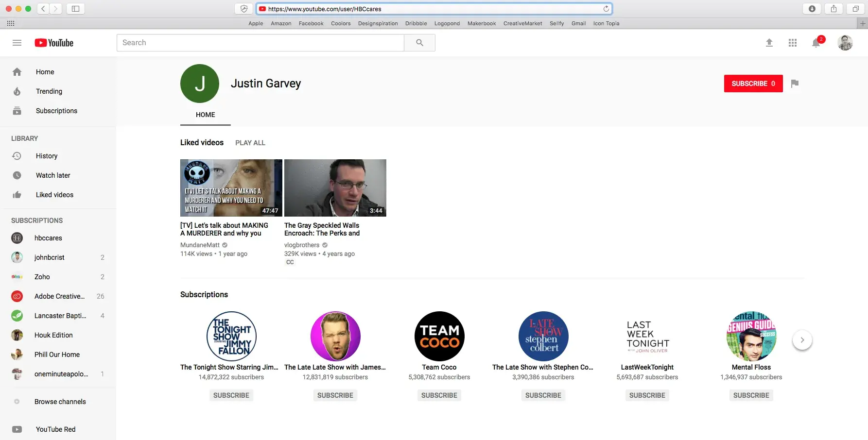Open the hamburger guide menu

17,43
